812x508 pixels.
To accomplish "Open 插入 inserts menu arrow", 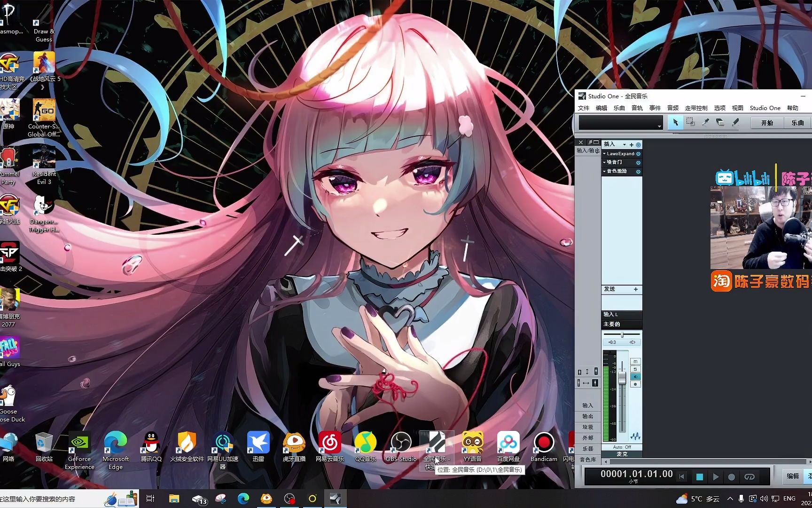I will pos(624,144).
